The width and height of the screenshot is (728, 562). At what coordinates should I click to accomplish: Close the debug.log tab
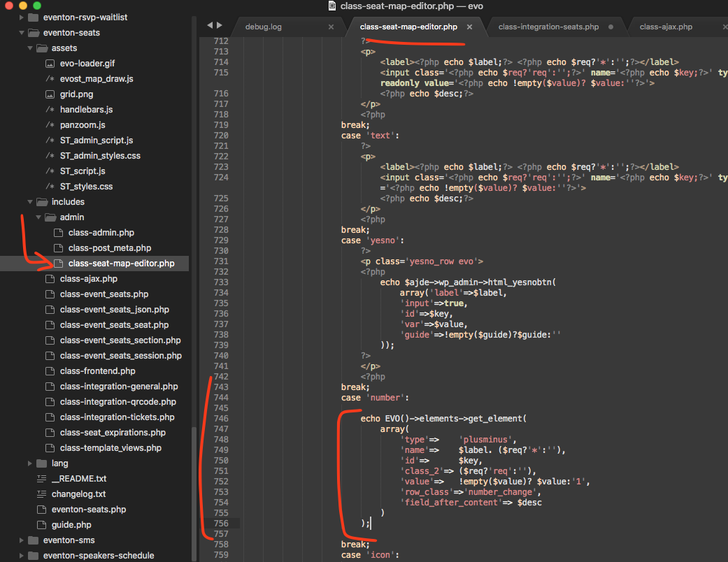(x=331, y=27)
